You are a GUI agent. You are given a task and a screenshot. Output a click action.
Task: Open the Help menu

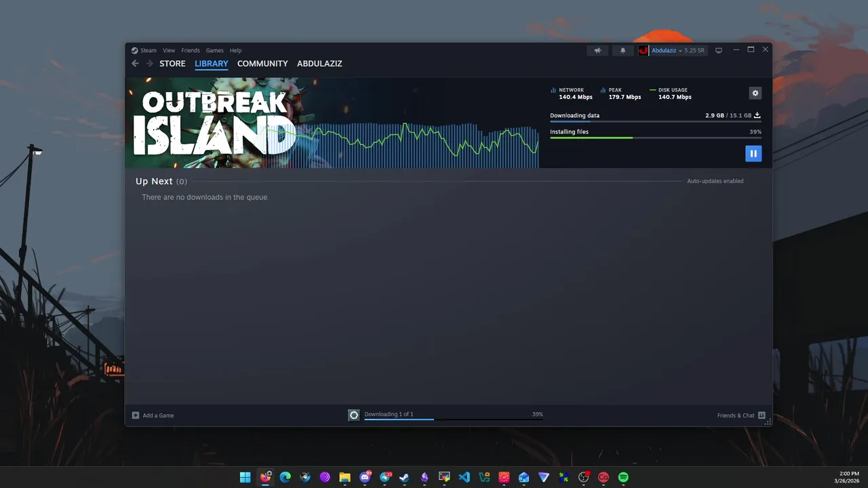coord(235,50)
